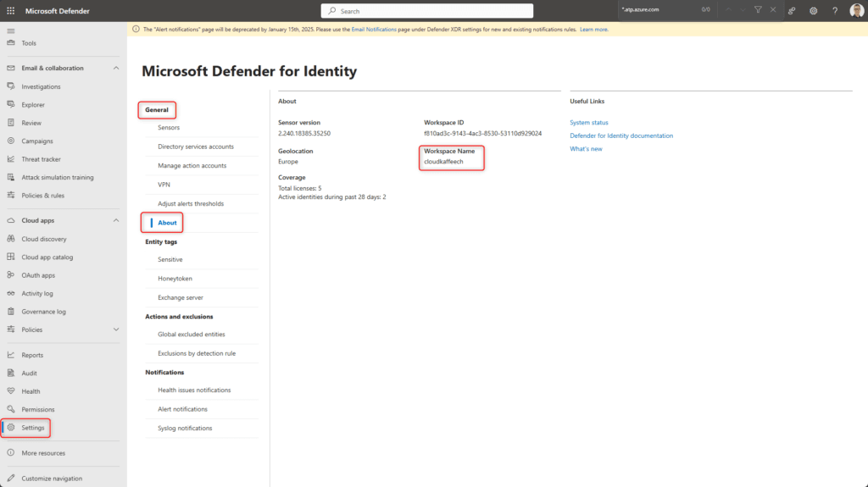Click the Learn more banner link
This screenshot has height=487, width=868.
[594, 30]
